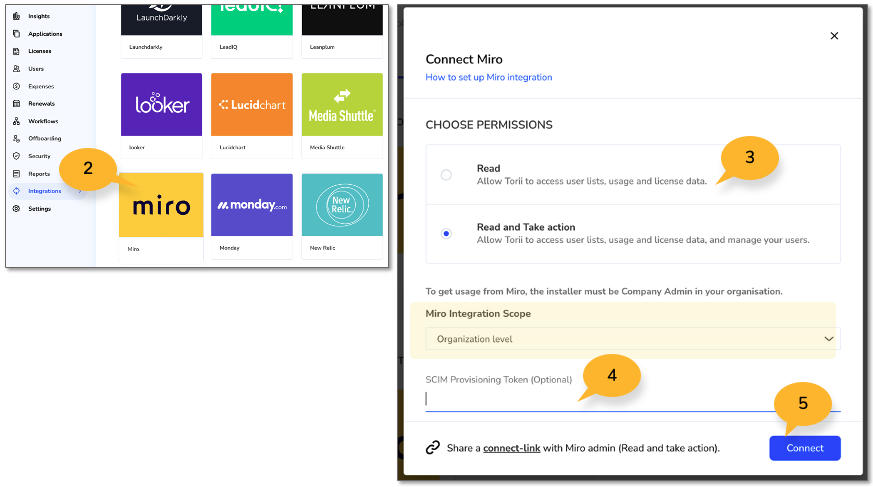873x487 pixels.
Task: Close the Connect Miro dialog
Action: (834, 36)
